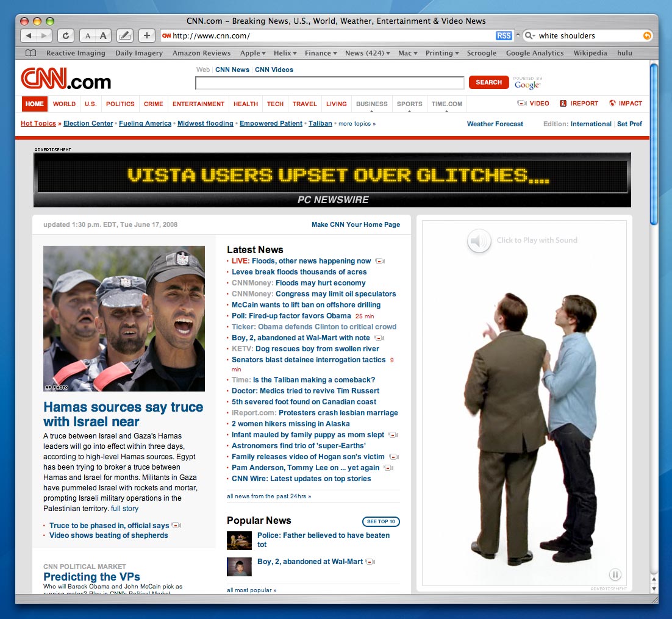Open the Apple bookmarks dropdown
Image resolution: width=672 pixels, height=619 pixels.
point(253,53)
